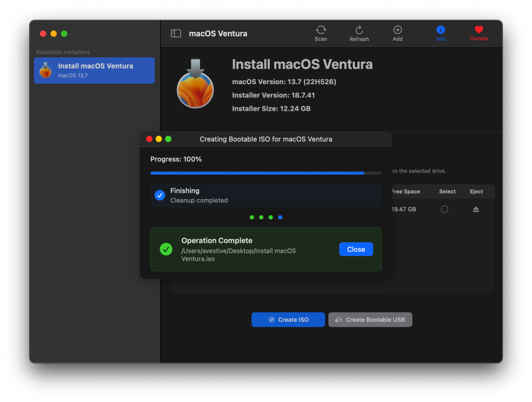Click 'macOS Version: 13.7 (22H526)' text
Image resolution: width=532 pixels, height=402 pixels.
point(284,82)
